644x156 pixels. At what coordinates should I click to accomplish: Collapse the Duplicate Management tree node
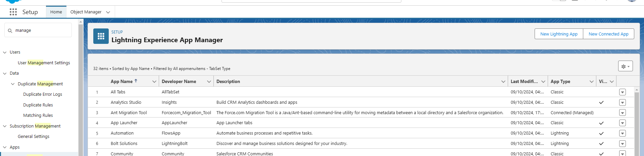[x=13, y=84]
